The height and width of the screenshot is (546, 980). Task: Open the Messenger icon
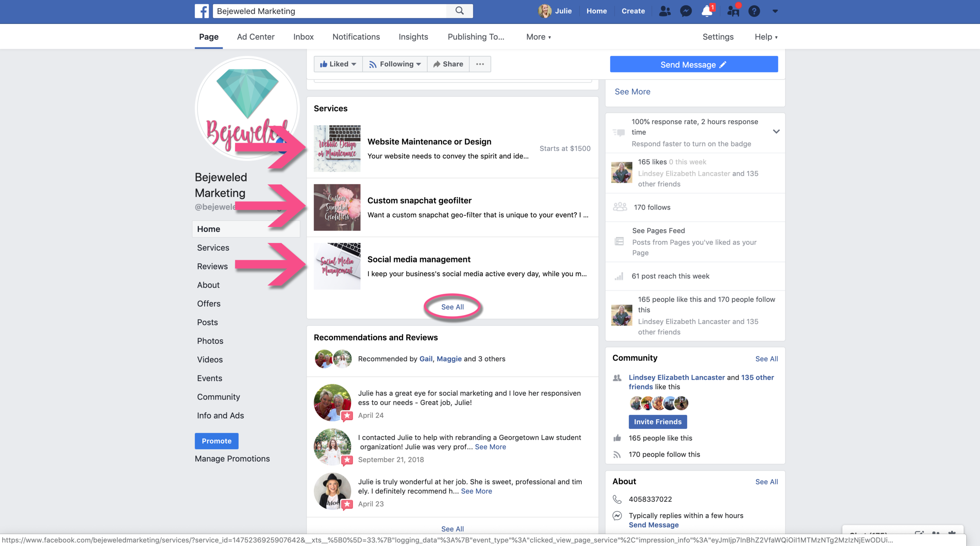point(686,11)
